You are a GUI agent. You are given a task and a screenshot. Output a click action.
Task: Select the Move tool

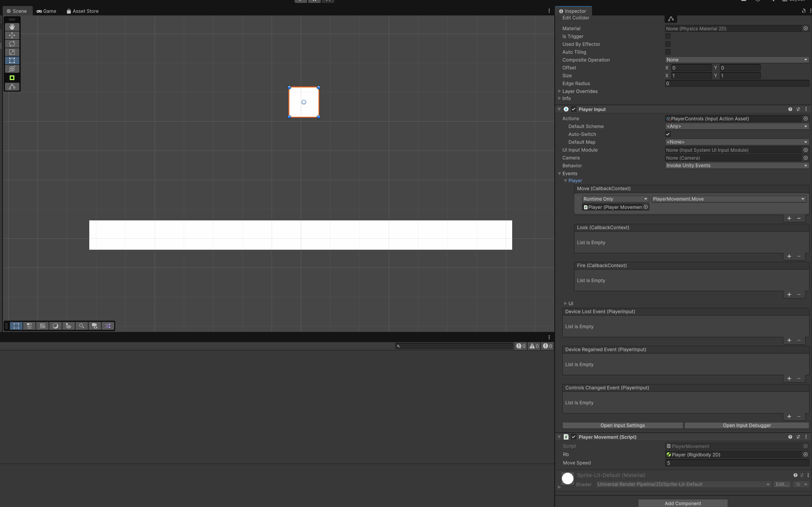pyautogui.click(x=12, y=35)
